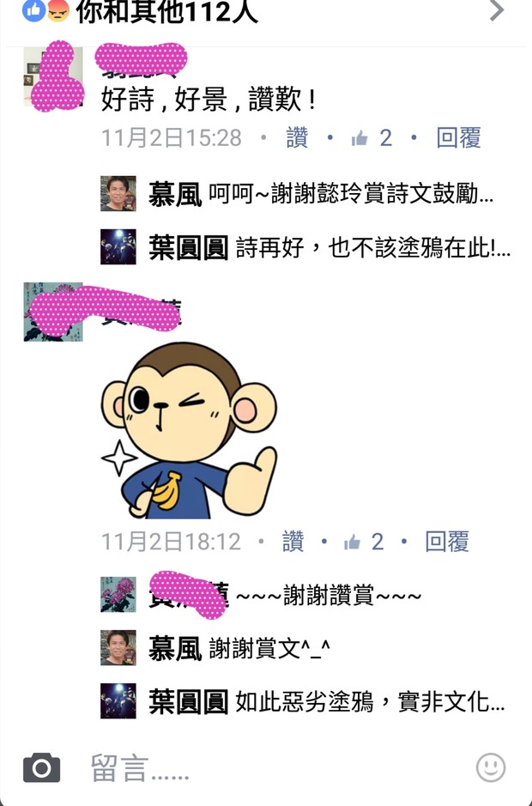
Task: Like the 好詩，好景 comment
Action: click(x=297, y=137)
